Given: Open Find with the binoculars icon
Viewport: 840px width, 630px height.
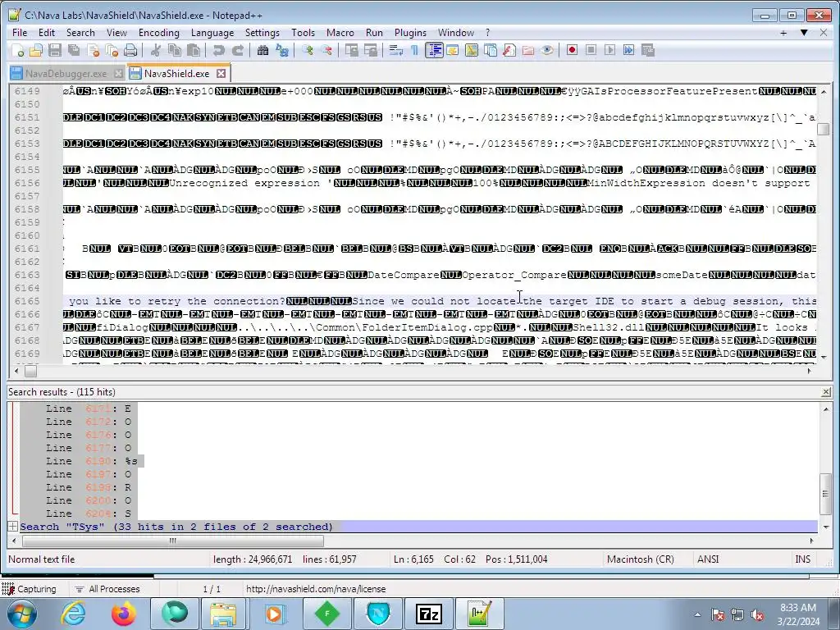Looking at the screenshot, I should [263, 50].
